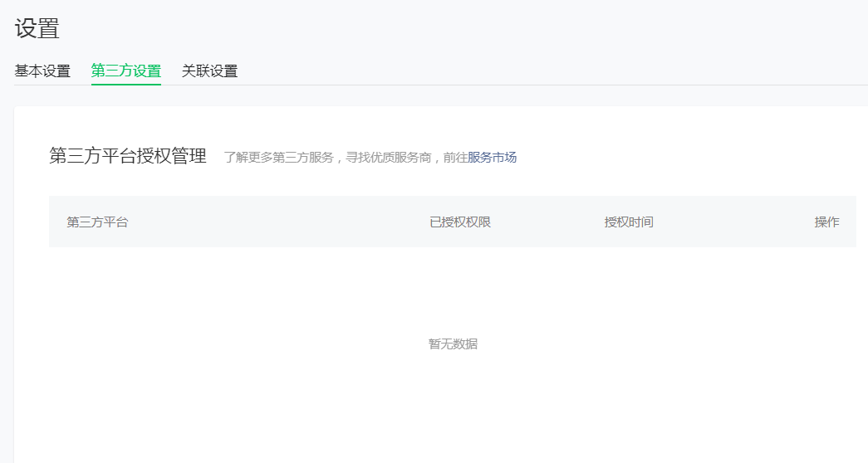Viewport: 868px width, 463px height.
Task: Click the 已授权权限 column header
Action: click(460, 222)
